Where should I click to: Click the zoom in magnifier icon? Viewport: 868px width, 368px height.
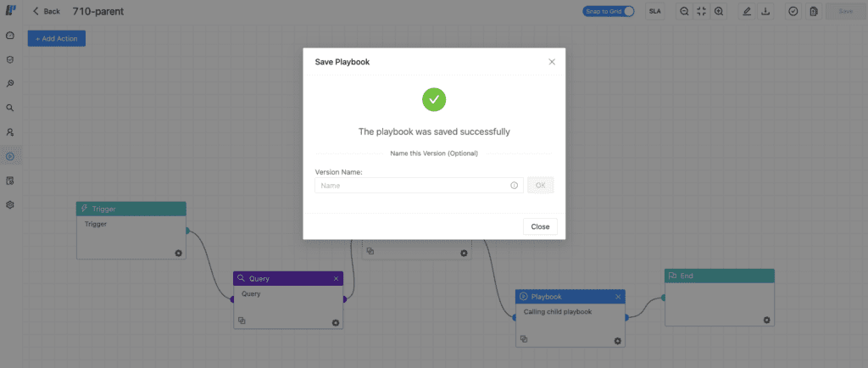(719, 11)
